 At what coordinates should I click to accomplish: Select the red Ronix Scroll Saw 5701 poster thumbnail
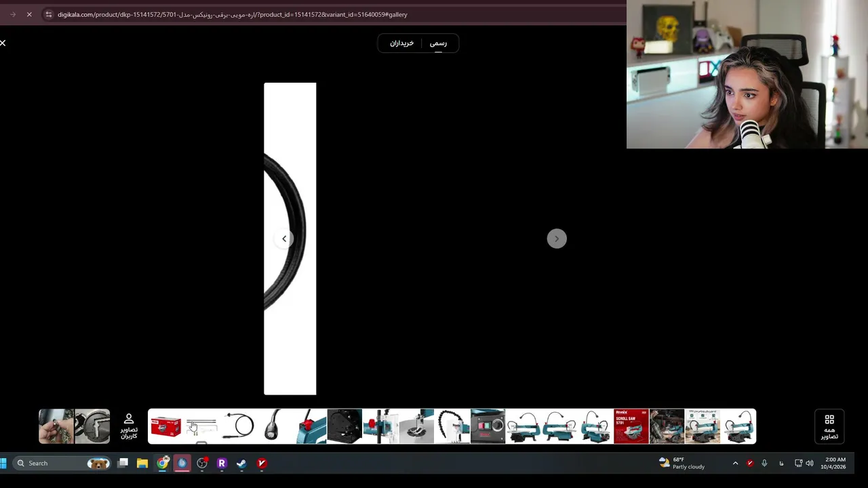pyautogui.click(x=631, y=426)
